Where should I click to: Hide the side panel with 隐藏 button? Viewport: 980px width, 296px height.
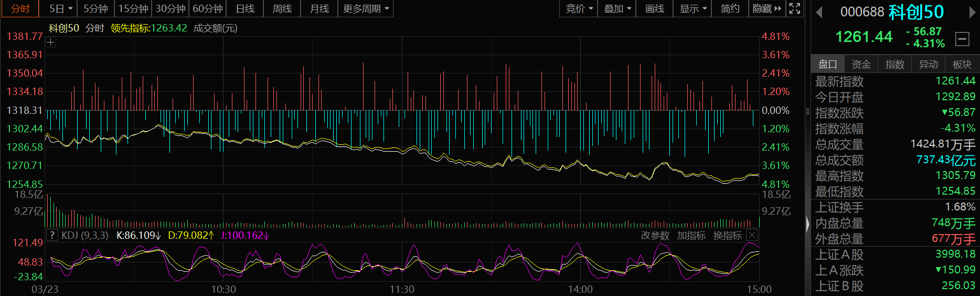tap(766, 9)
